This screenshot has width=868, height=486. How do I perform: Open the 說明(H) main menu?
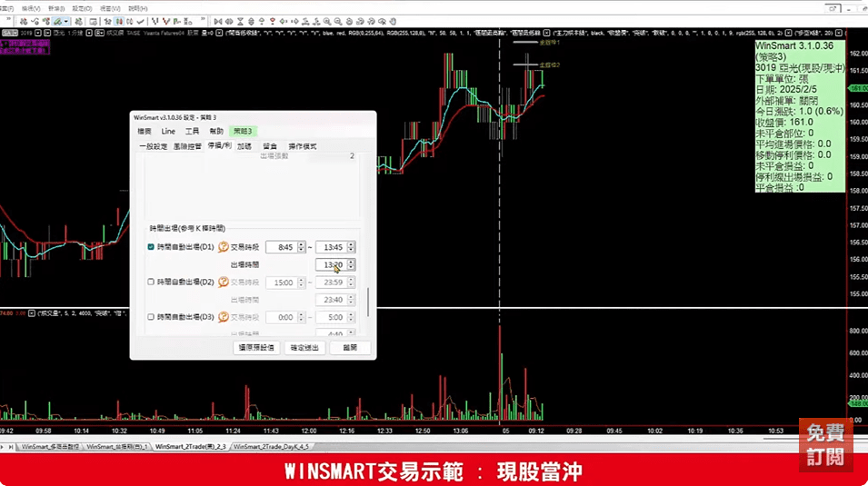pos(137,8)
